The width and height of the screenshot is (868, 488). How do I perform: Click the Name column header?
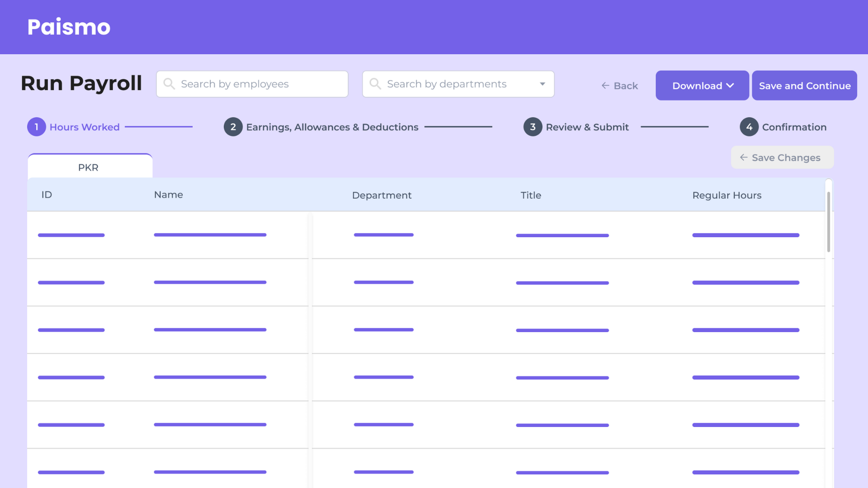click(168, 195)
